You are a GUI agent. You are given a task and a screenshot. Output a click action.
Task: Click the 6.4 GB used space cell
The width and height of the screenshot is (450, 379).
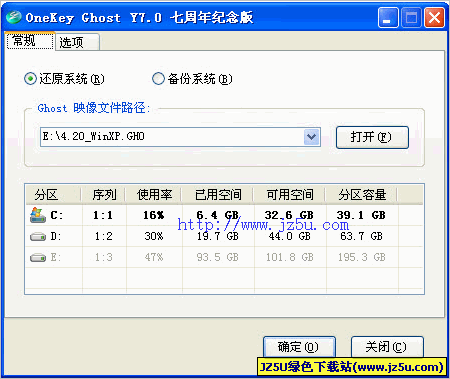218,215
